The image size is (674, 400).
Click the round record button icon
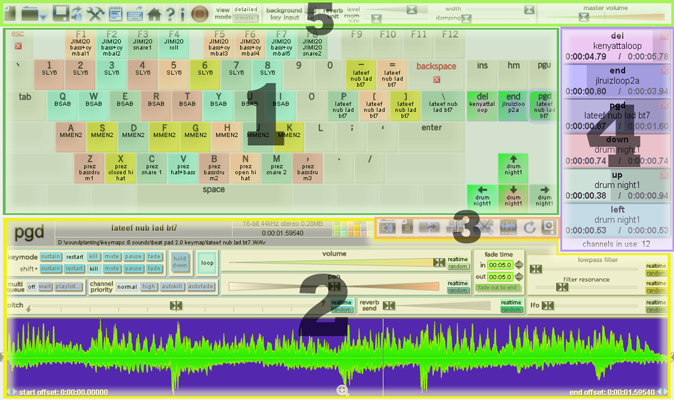point(199,13)
